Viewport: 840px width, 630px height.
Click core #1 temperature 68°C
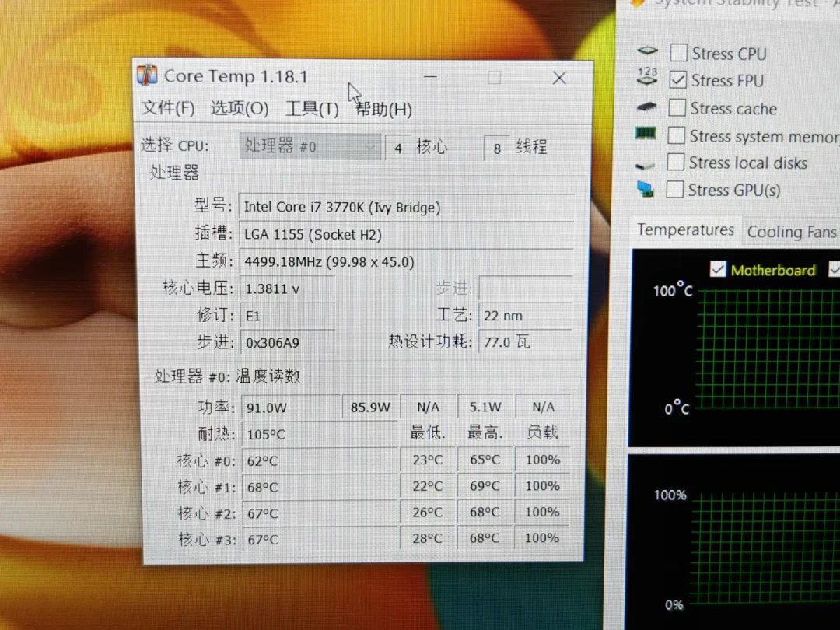(x=320, y=488)
